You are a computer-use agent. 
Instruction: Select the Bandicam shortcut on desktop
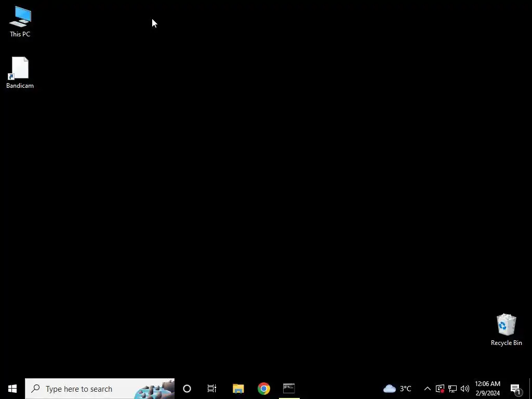pos(20,73)
